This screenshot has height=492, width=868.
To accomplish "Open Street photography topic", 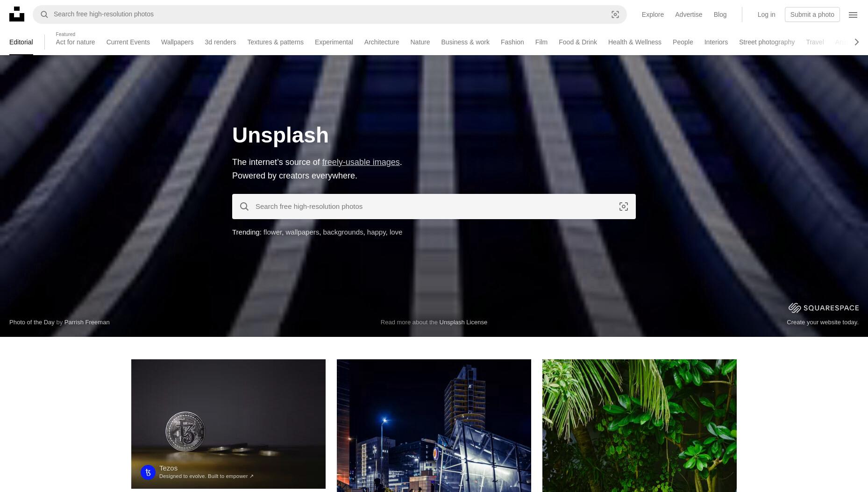I will tap(767, 42).
